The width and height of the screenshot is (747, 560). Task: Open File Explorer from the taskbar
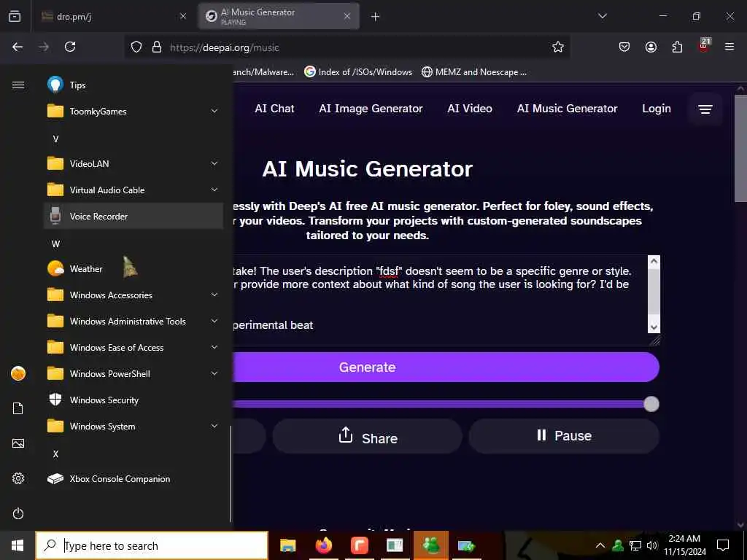tap(287, 545)
